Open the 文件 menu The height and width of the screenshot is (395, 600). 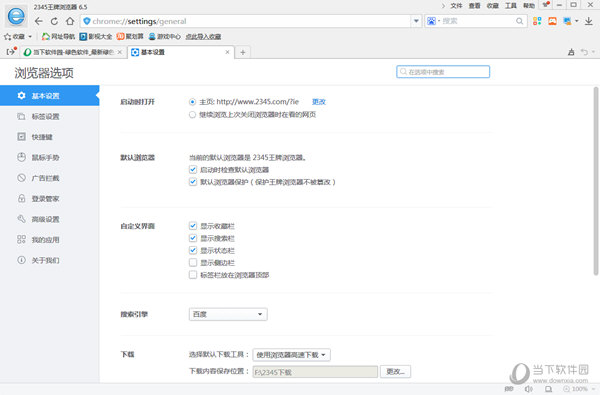(456, 5)
